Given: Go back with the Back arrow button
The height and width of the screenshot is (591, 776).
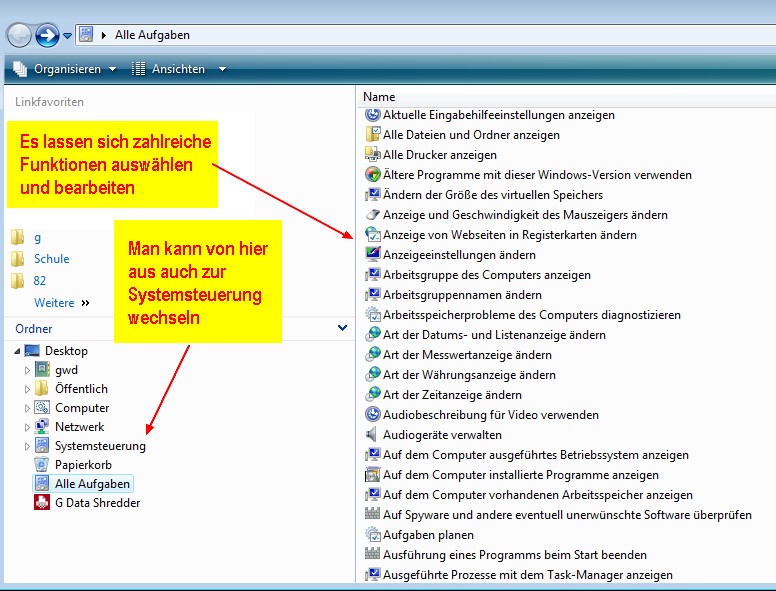Looking at the screenshot, I should [x=19, y=36].
